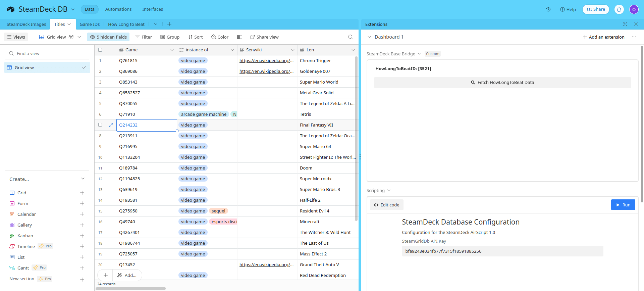
Task: Open the tables list dropdown chevron
Action: 156,24
